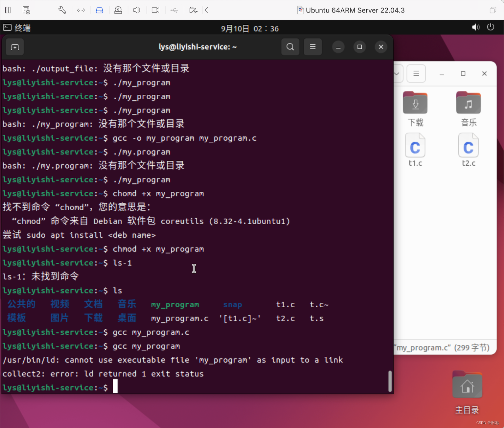Click the terminal search magnifier button
Image resolution: width=504 pixels, height=428 pixels.
290,47
